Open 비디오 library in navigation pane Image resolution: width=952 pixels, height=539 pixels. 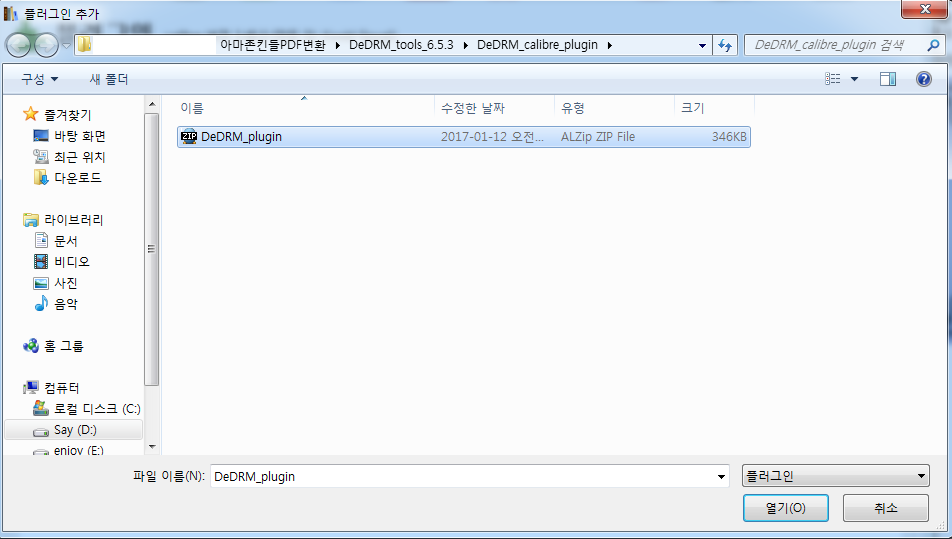[72, 262]
